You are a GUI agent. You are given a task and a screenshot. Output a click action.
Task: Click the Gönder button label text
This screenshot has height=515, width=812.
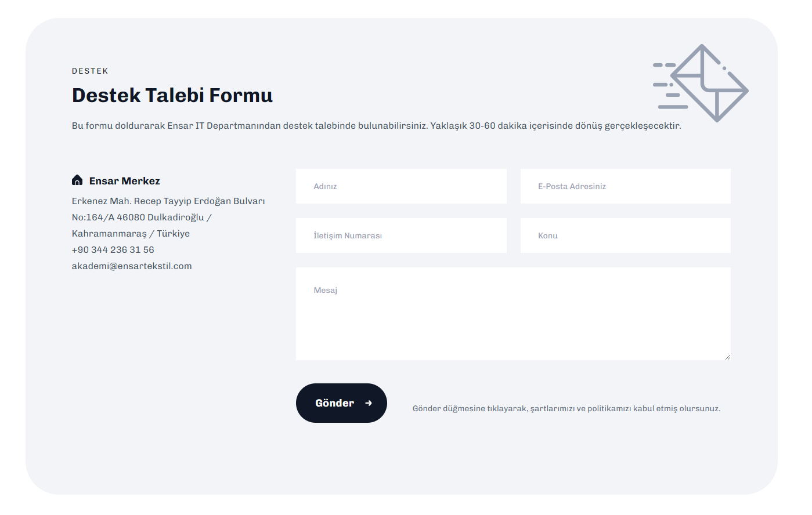pos(334,403)
